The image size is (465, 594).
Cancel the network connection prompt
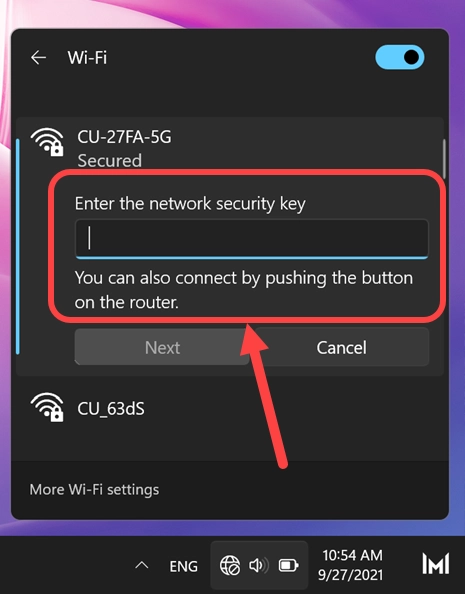point(342,347)
